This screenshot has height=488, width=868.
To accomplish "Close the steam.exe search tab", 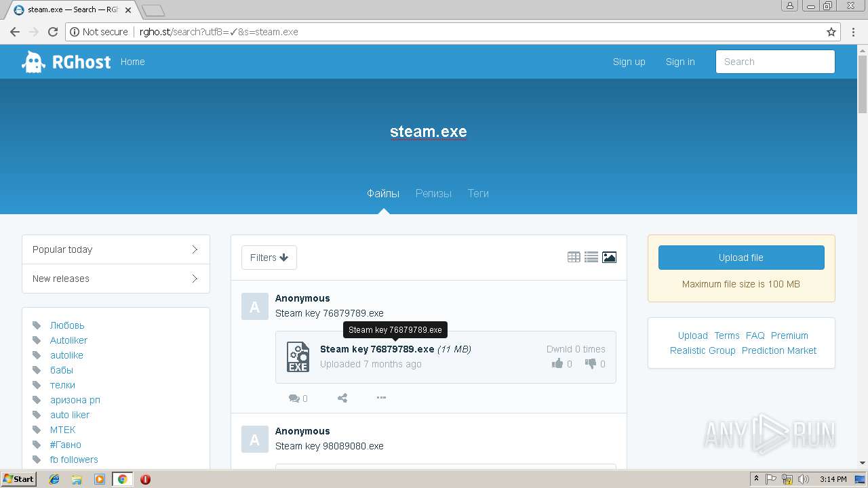I will (x=128, y=10).
